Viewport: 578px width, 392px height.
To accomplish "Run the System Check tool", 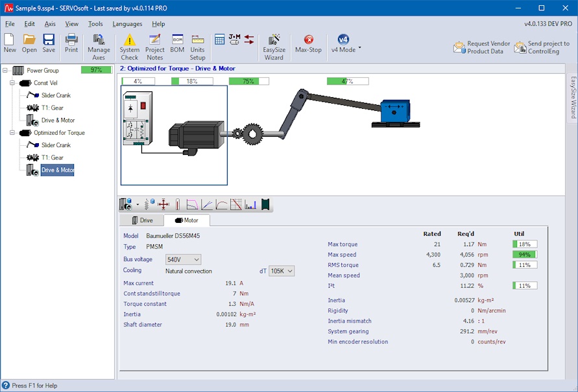I will (129, 44).
